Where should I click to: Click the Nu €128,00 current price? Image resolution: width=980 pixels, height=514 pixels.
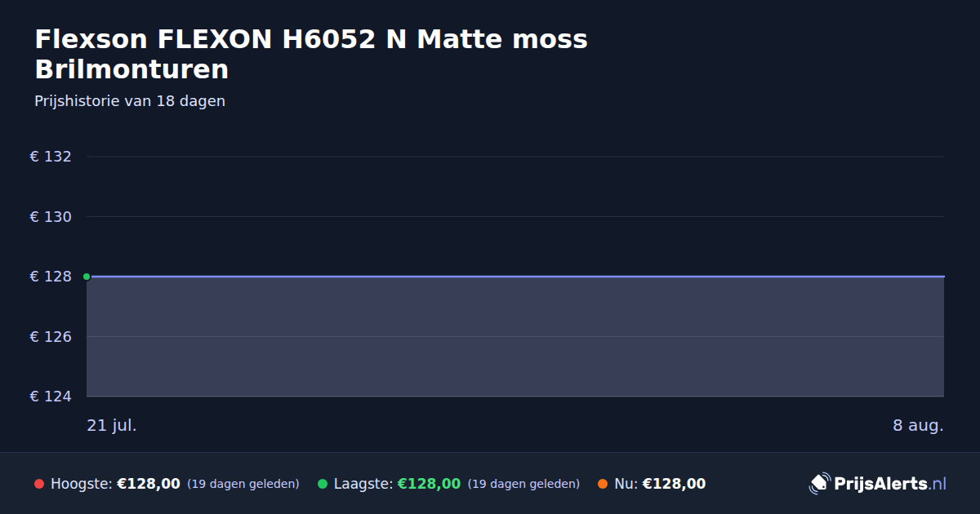[674, 484]
